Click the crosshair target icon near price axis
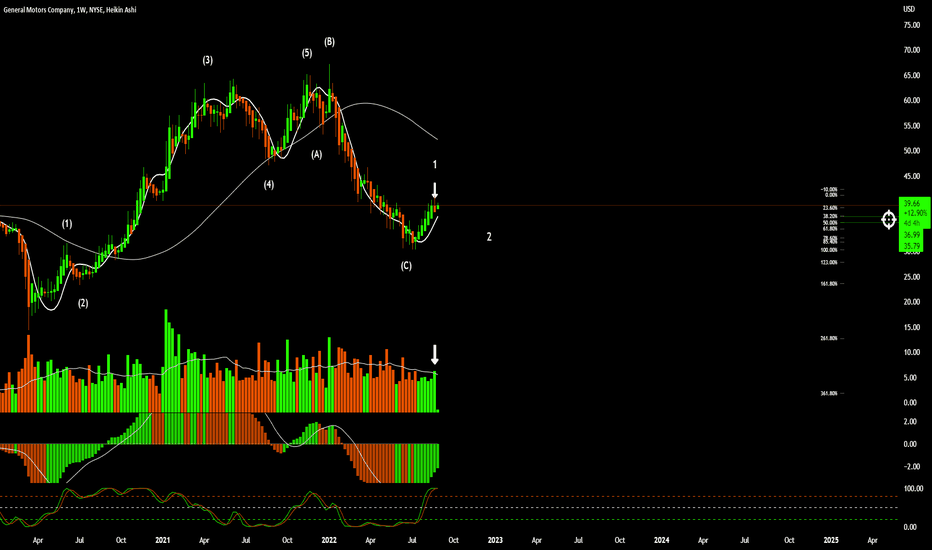 [x=889, y=220]
